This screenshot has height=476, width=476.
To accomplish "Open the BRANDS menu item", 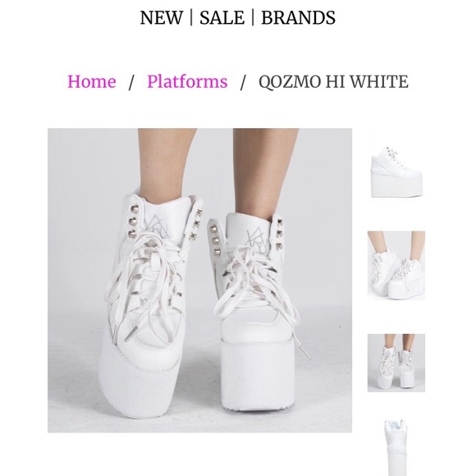I will (x=299, y=17).
